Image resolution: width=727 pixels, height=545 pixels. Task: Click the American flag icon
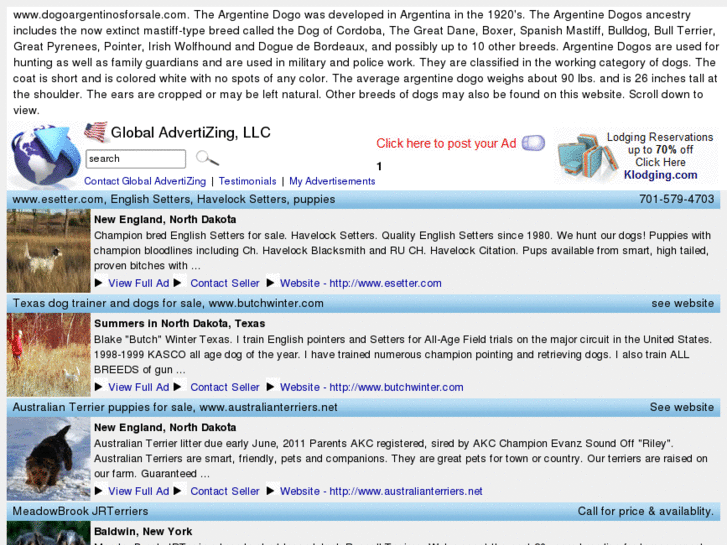[96, 132]
